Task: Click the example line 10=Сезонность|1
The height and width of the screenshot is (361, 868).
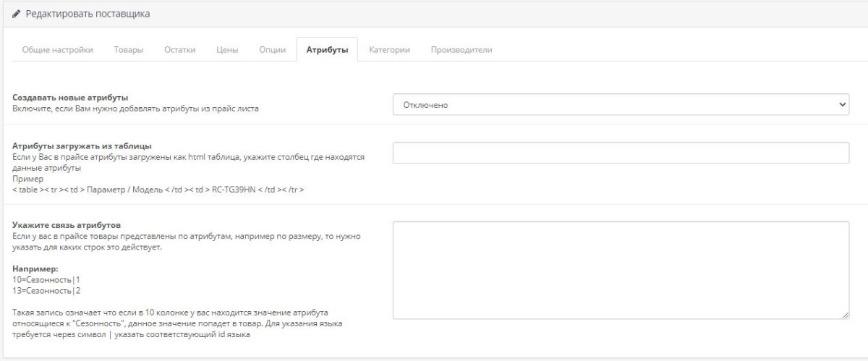Action: (46, 279)
